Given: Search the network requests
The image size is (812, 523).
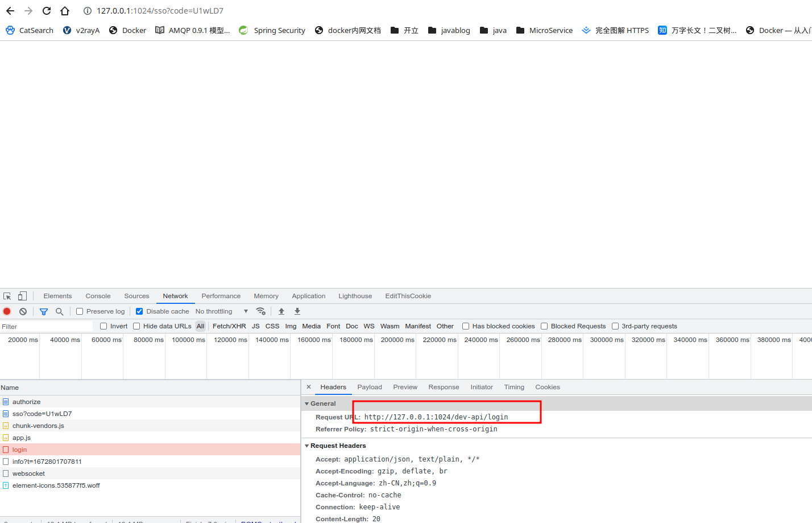Looking at the screenshot, I should (59, 311).
